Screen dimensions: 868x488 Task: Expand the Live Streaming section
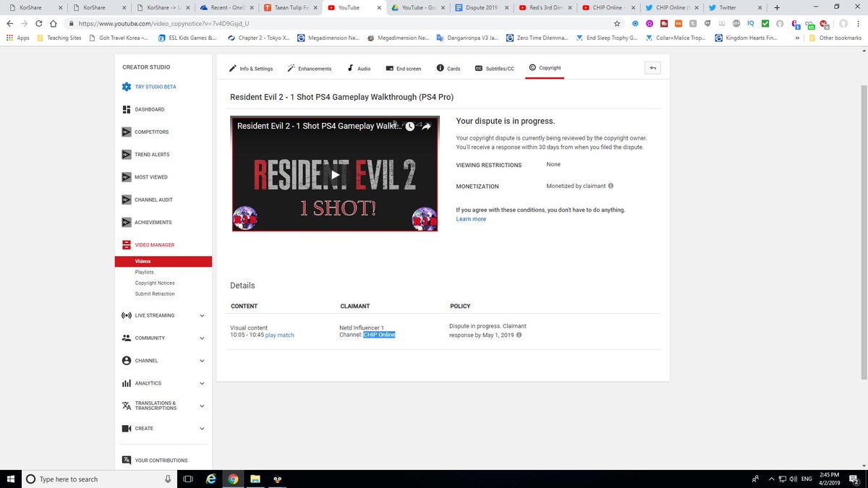click(x=202, y=315)
